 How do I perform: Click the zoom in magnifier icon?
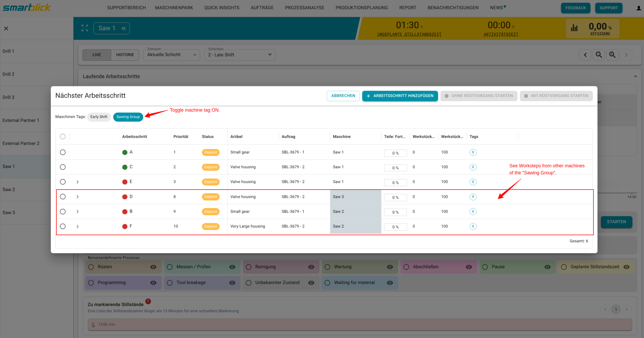(612, 55)
